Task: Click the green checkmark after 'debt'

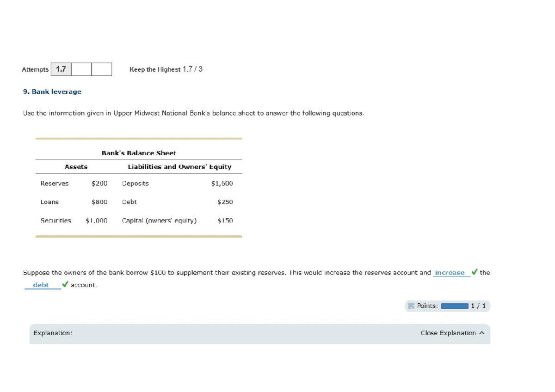Action: pyautogui.click(x=65, y=285)
